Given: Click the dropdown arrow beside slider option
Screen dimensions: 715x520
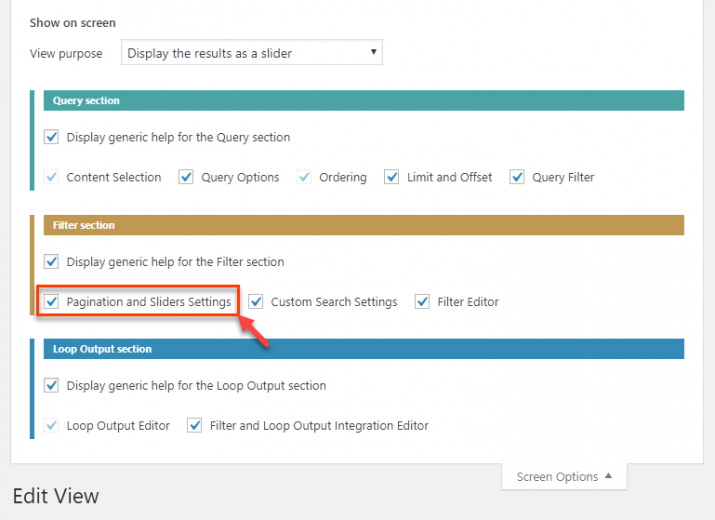Looking at the screenshot, I should tap(373, 52).
